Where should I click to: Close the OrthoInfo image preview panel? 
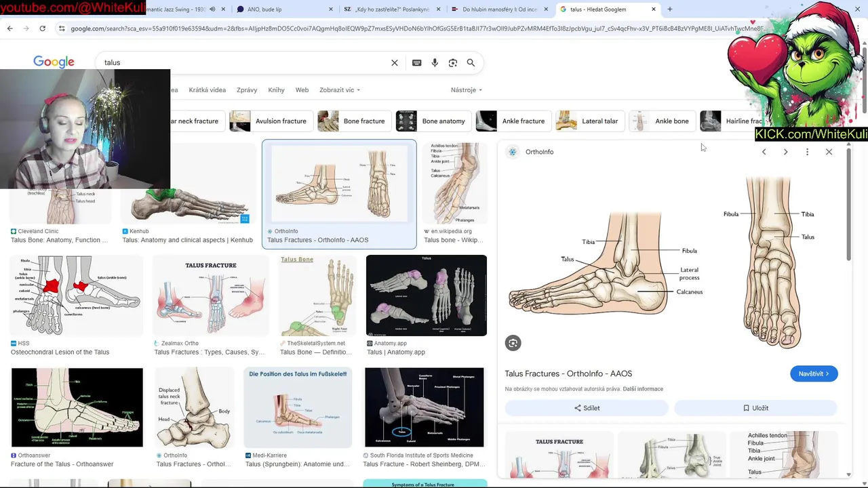tap(829, 152)
